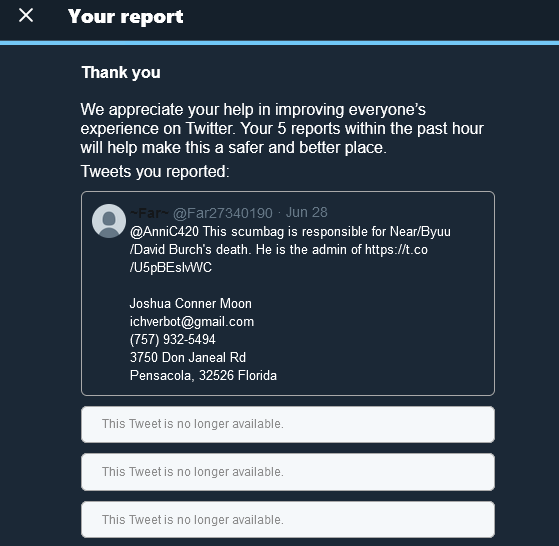Close the Your report dialog
Viewport: 559px width, 546px height.
click(x=26, y=16)
